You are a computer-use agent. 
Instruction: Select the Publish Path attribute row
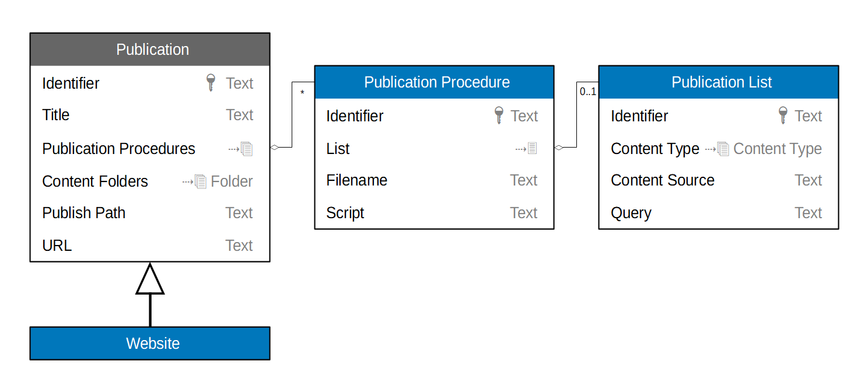click(x=84, y=213)
